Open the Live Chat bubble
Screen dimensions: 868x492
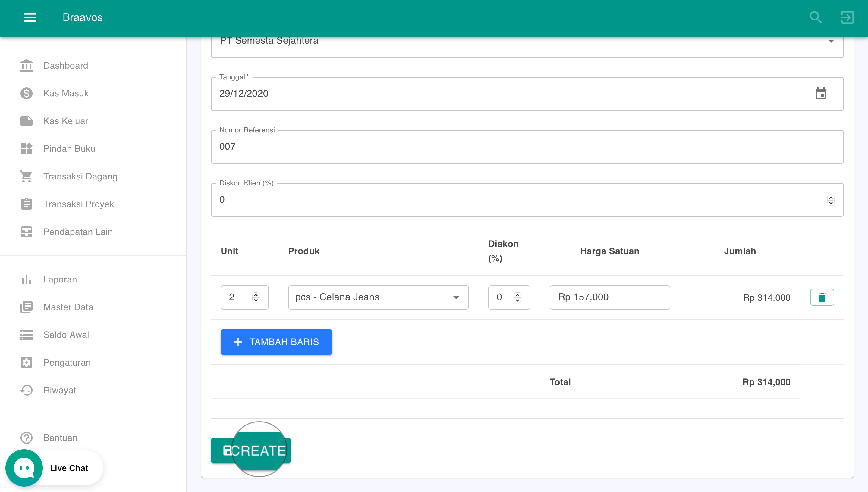[x=24, y=468]
